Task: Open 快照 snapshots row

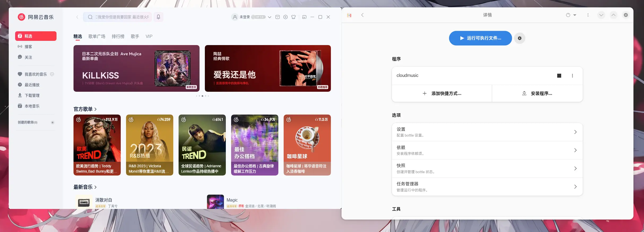Action: [487, 169]
